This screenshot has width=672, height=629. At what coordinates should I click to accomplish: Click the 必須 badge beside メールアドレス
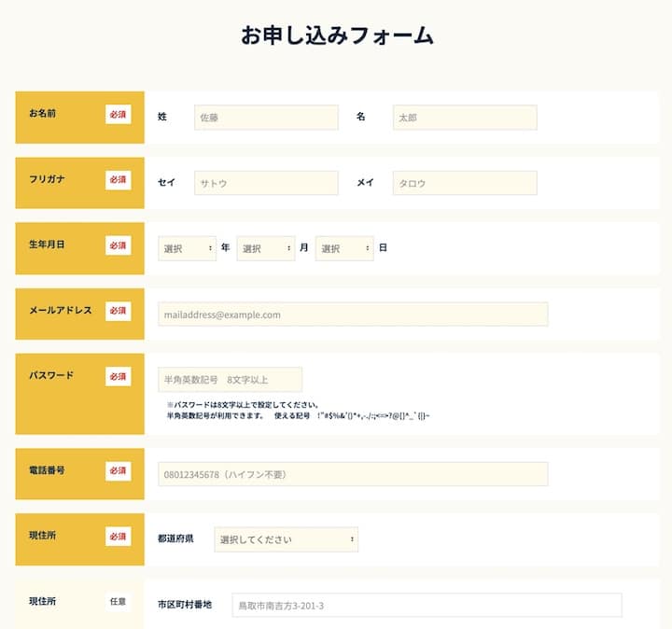(118, 311)
